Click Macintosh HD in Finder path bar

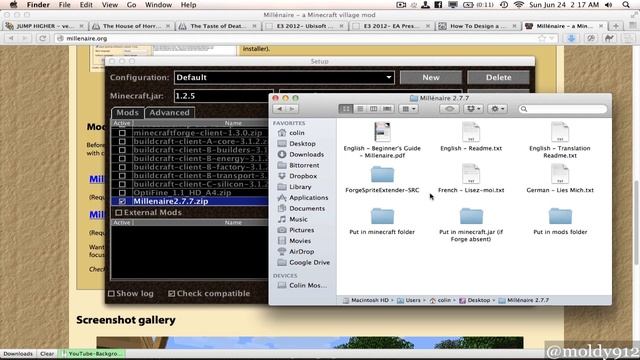tap(366, 300)
